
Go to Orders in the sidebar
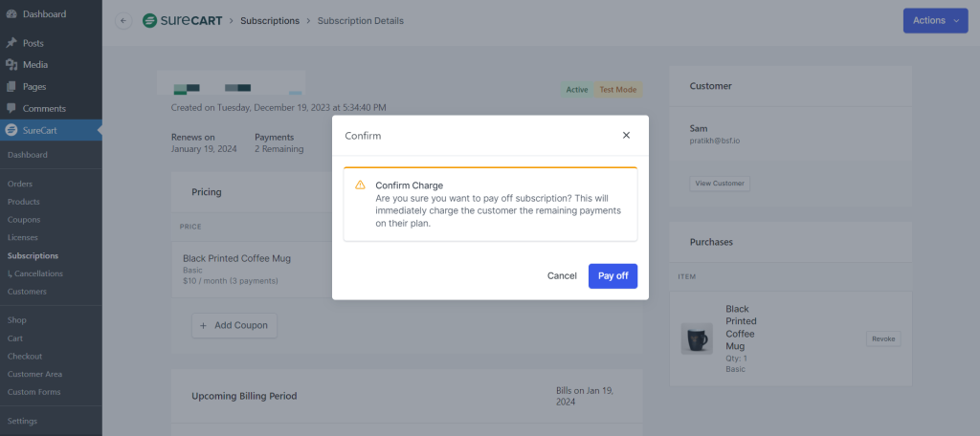(20, 184)
